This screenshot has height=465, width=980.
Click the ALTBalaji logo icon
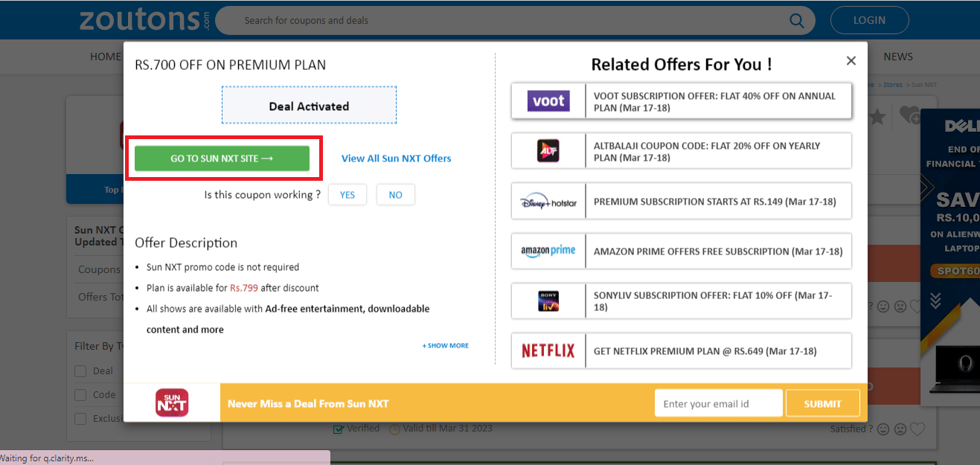(x=548, y=150)
